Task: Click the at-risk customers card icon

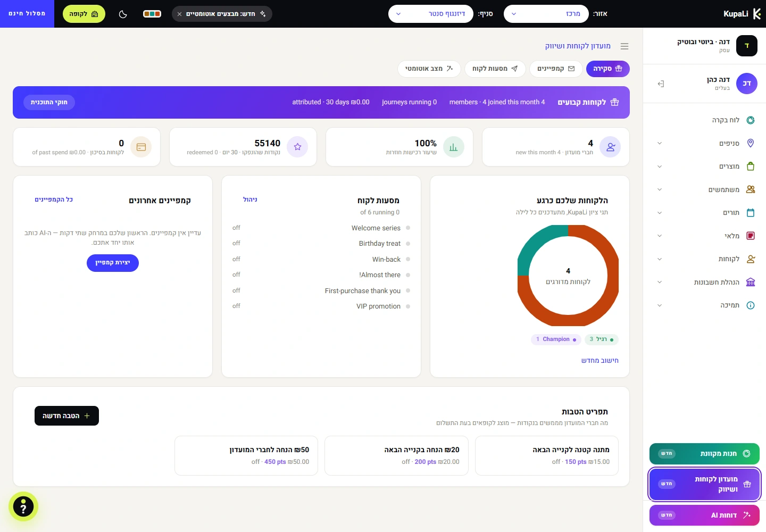Action: coord(141,147)
